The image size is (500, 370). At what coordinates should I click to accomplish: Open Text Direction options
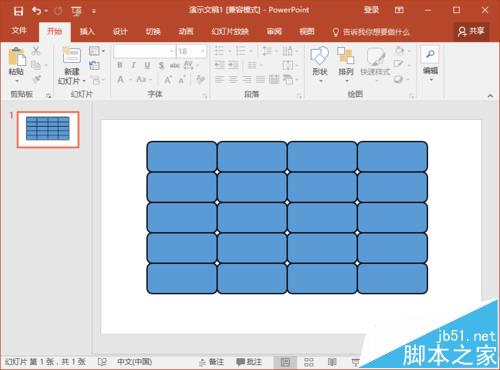[290, 51]
